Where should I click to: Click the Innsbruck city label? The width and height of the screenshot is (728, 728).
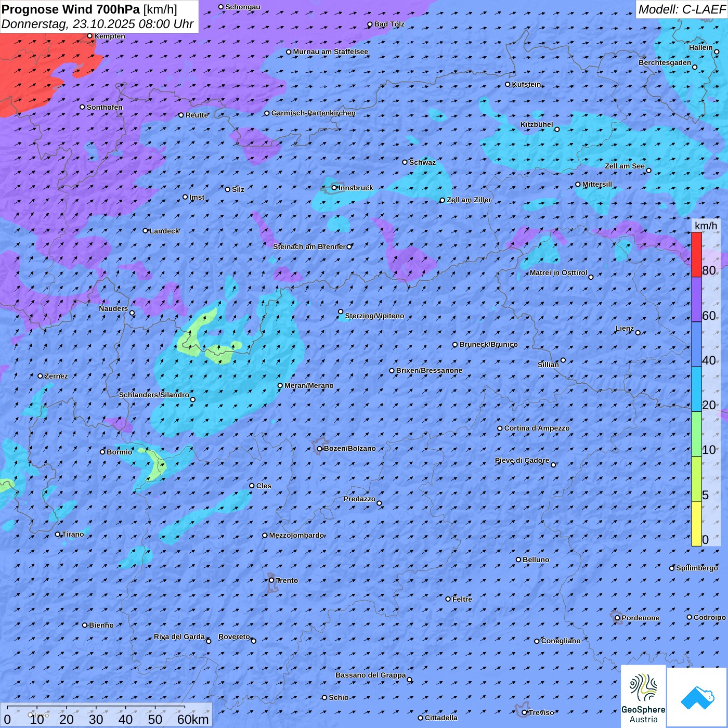coord(356,188)
